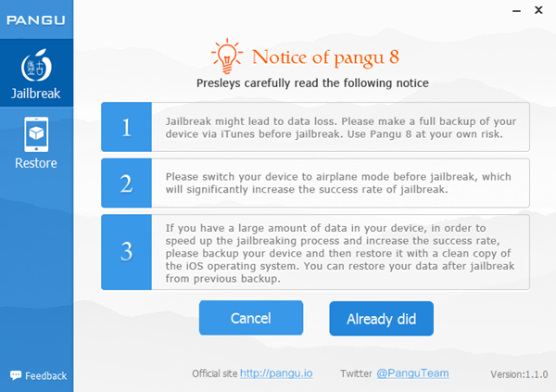Open the http://pangu.io official site link
Screen dimensions: 556x392
tap(276, 373)
